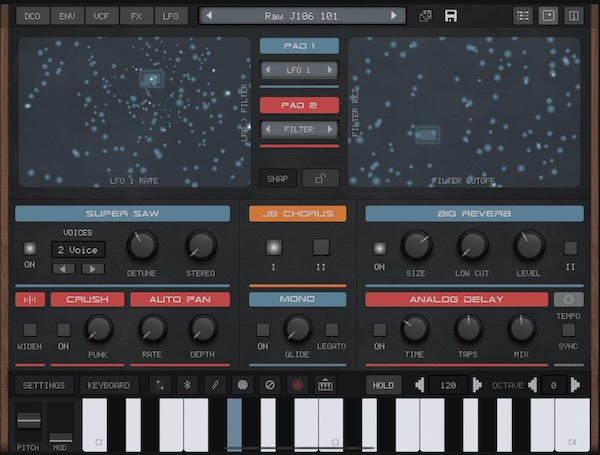The width and height of the screenshot is (600, 455).
Task: Enable delay TEMPO SYNC switch
Action: [568, 329]
